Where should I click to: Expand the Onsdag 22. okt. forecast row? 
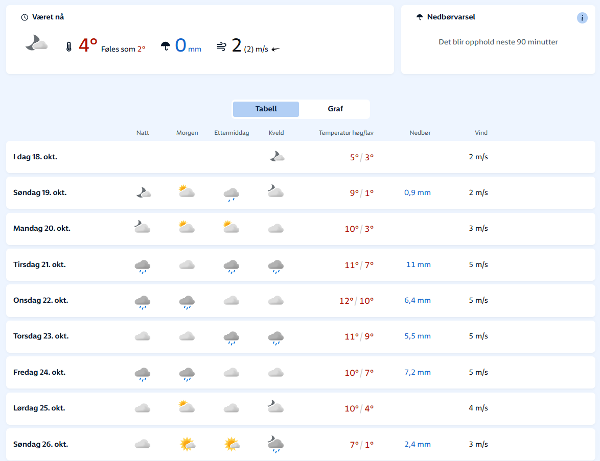pos(300,300)
